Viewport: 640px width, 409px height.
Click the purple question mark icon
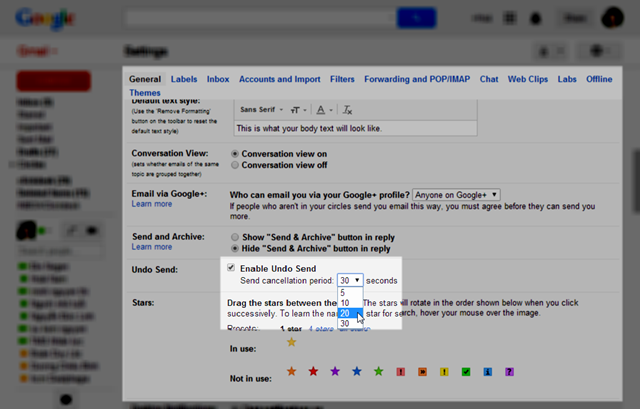509,372
